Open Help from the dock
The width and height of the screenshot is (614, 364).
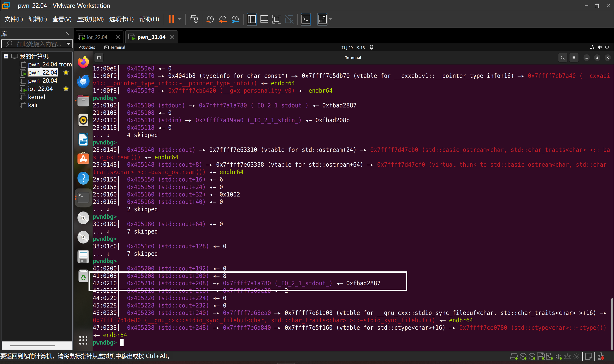pos(83,178)
